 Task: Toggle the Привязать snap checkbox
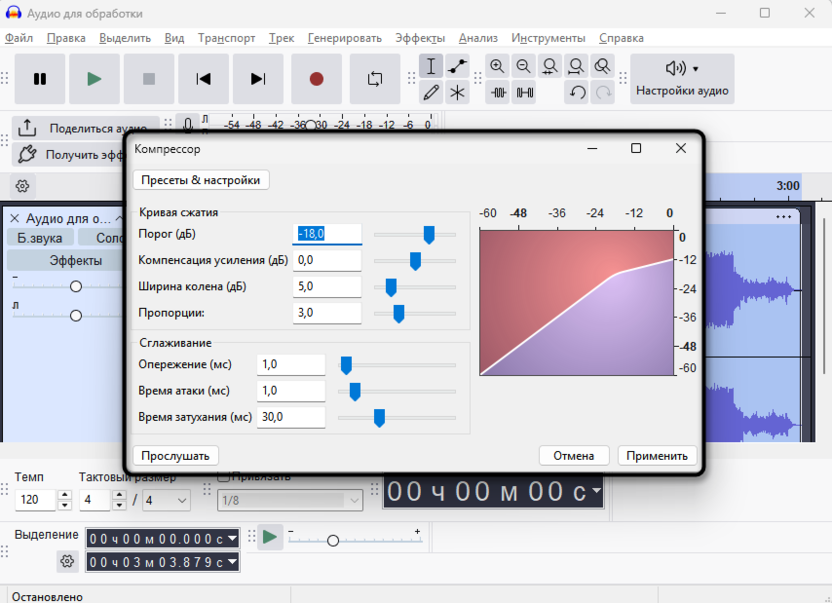[224, 477]
